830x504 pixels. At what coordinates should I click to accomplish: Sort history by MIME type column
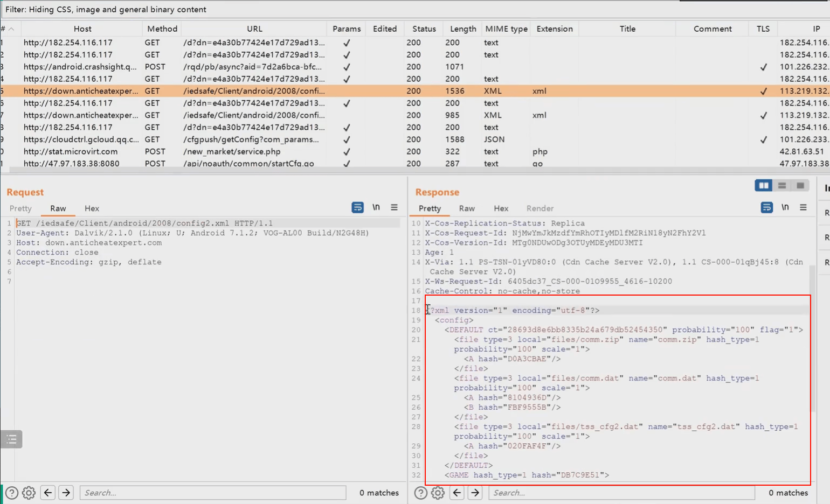[506, 29]
